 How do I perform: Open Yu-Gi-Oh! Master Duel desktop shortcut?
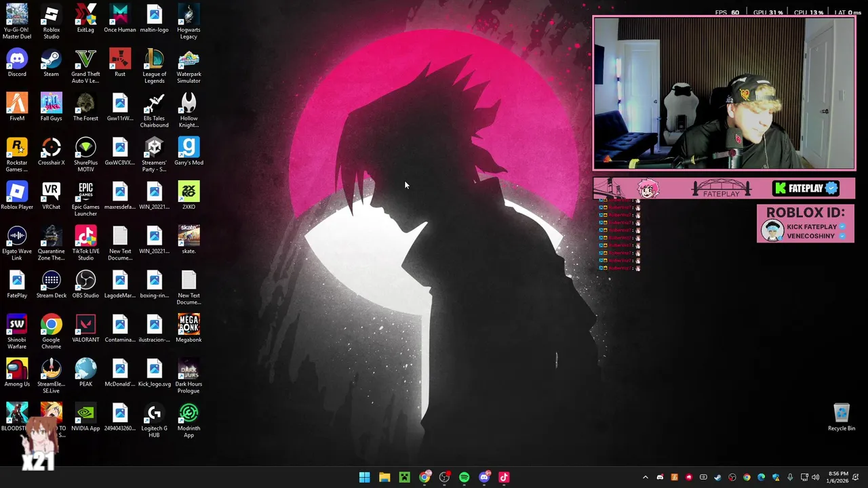point(17,21)
